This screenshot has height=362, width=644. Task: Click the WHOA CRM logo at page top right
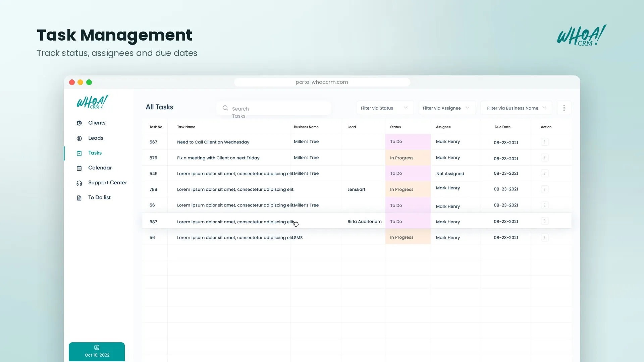(x=582, y=35)
